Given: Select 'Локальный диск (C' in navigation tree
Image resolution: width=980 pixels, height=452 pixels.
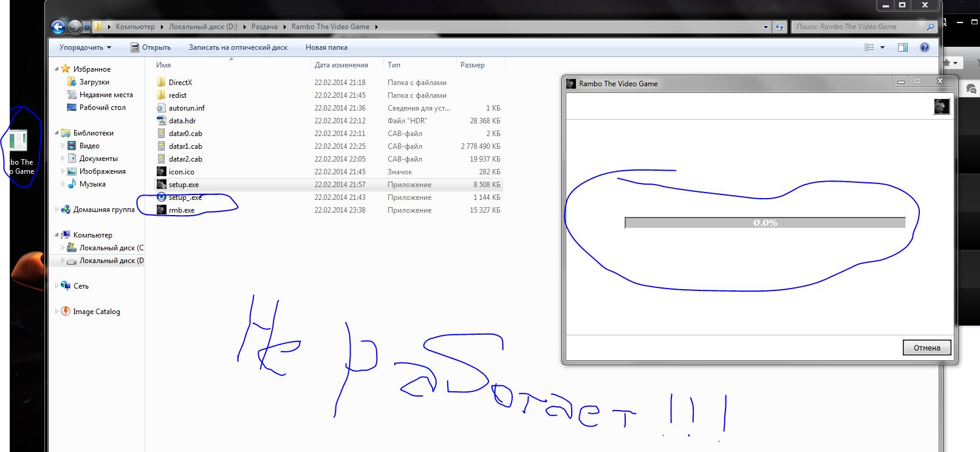Looking at the screenshot, I should (x=112, y=248).
